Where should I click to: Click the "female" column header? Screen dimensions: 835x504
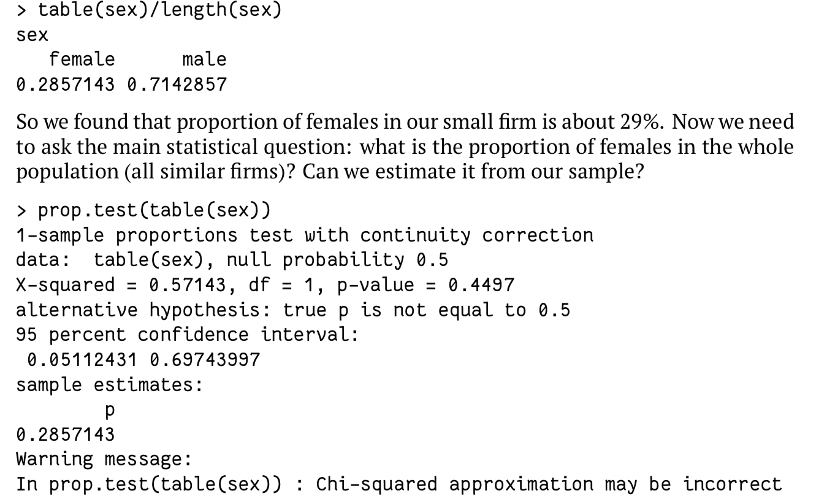pos(82,59)
